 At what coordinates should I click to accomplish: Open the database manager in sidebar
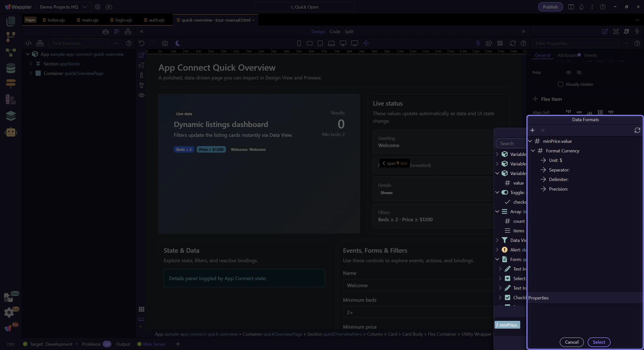pyautogui.click(x=11, y=68)
